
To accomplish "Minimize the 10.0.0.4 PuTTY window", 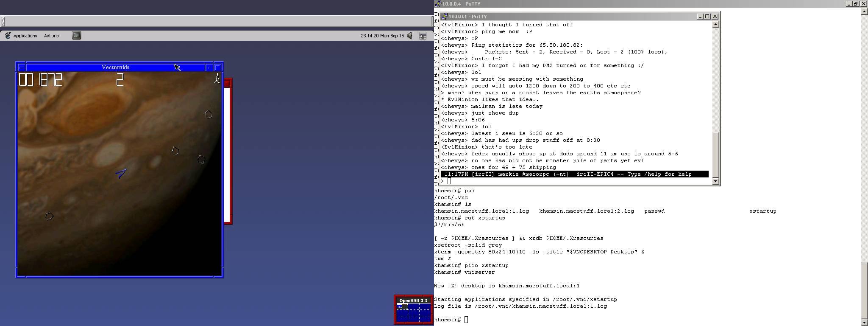I will pyautogui.click(x=849, y=4).
